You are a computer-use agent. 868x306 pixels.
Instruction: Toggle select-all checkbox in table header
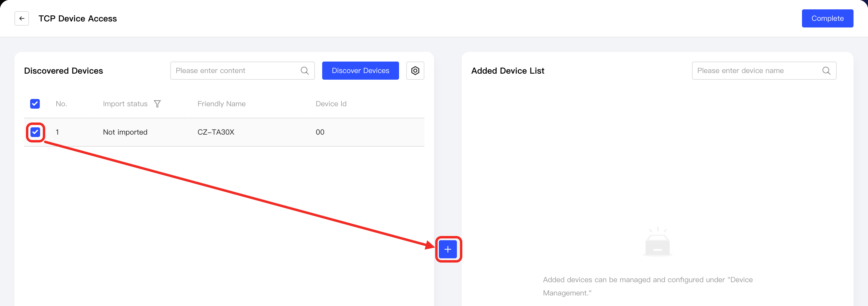pyautogui.click(x=35, y=104)
